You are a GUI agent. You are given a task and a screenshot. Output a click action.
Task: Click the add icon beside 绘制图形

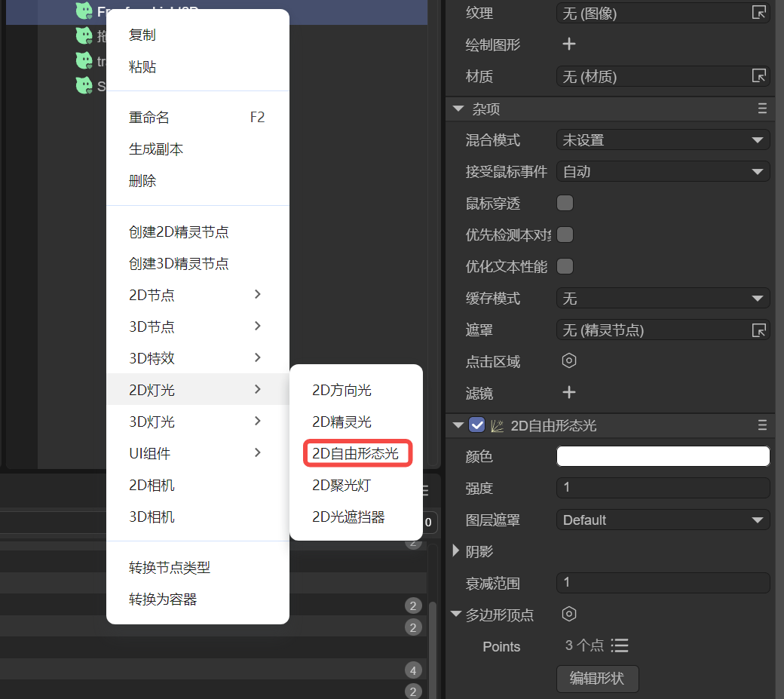pos(569,44)
